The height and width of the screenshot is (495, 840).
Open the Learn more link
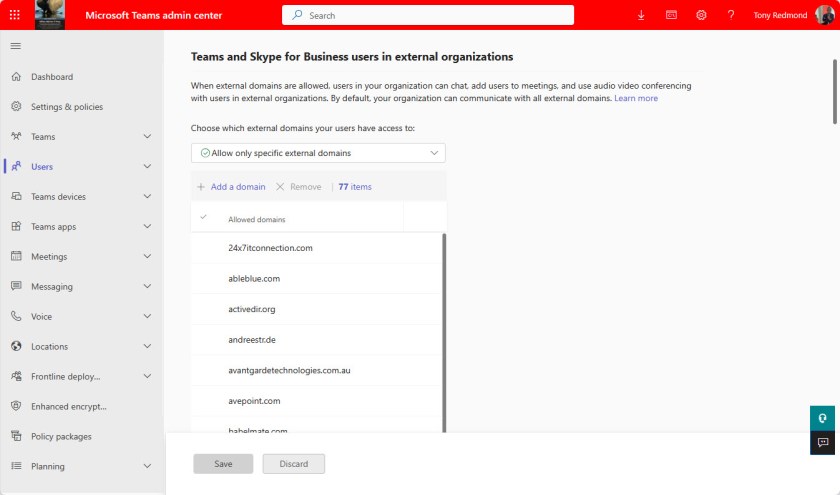tap(636, 98)
